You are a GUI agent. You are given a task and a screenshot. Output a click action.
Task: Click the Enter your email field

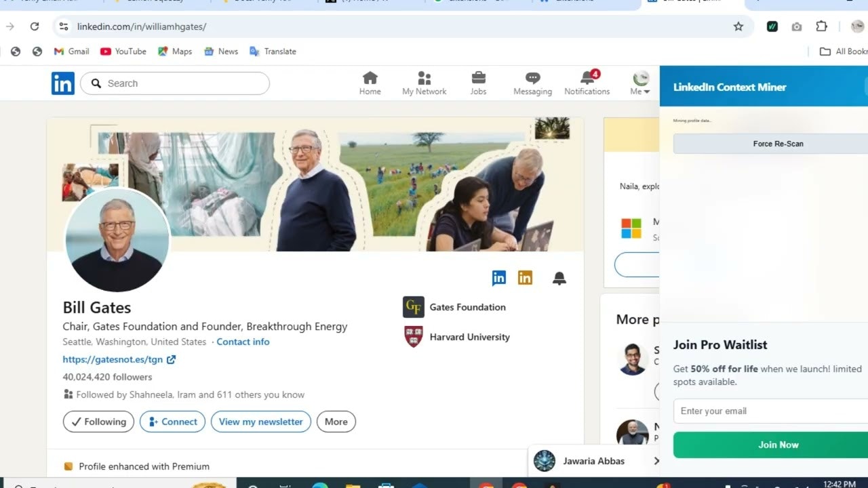click(x=770, y=411)
